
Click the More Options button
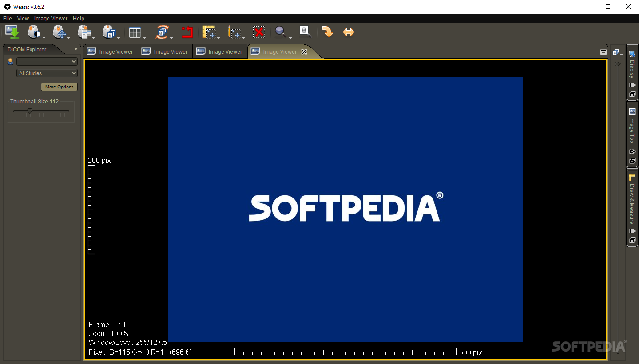point(59,87)
